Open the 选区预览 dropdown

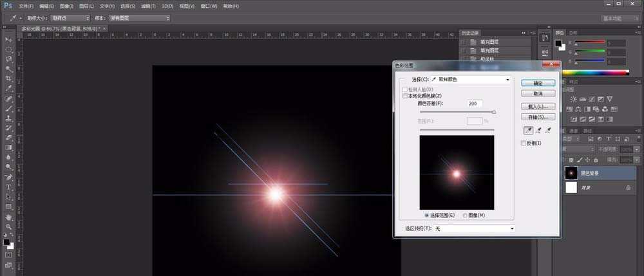pos(476,228)
